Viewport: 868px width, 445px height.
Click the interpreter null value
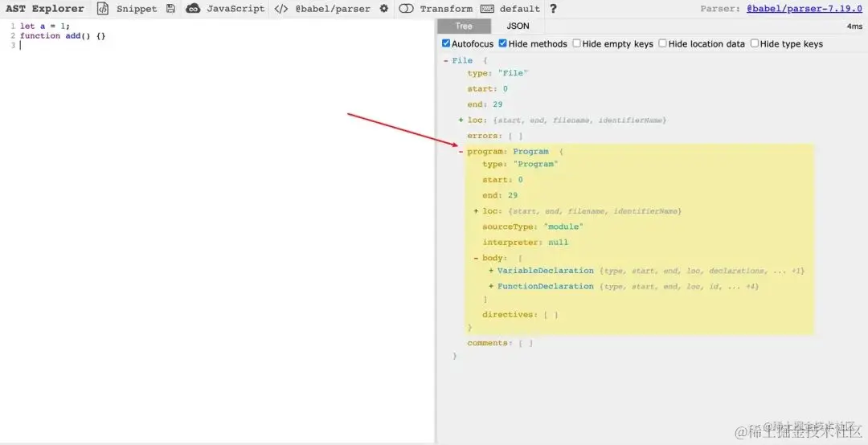(558, 243)
